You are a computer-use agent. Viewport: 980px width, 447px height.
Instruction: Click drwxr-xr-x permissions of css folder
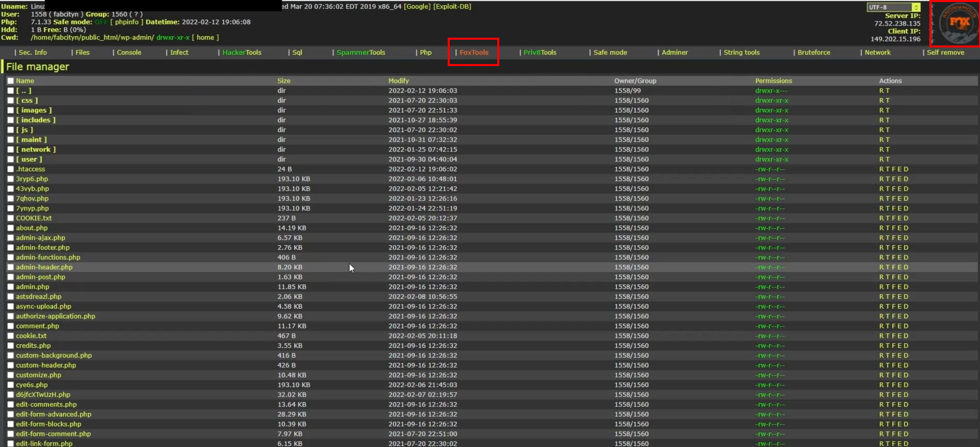[x=771, y=100]
